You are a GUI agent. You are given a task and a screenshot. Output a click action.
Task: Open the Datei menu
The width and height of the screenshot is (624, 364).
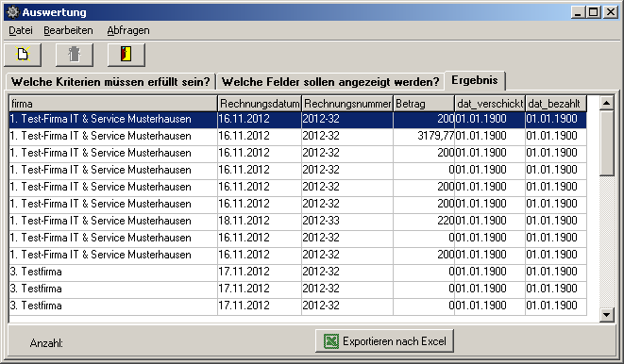click(x=21, y=30)
